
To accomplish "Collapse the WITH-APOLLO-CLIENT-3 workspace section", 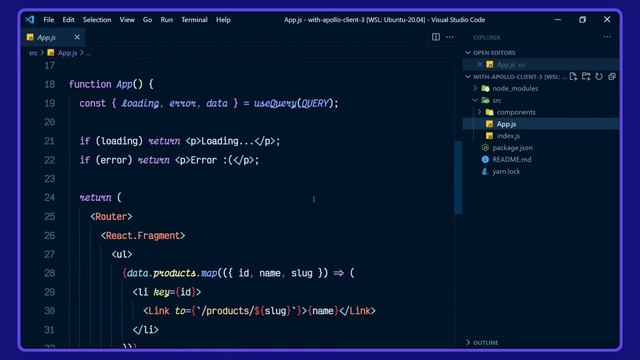I will tap(468, 77).
